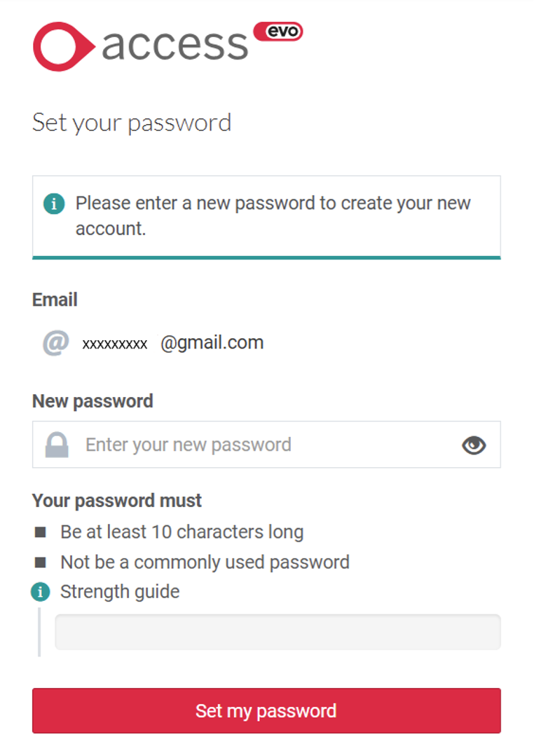534x756 pixels.
Task: Click the 'Not be a commonly used password' text
Action: 205,562
